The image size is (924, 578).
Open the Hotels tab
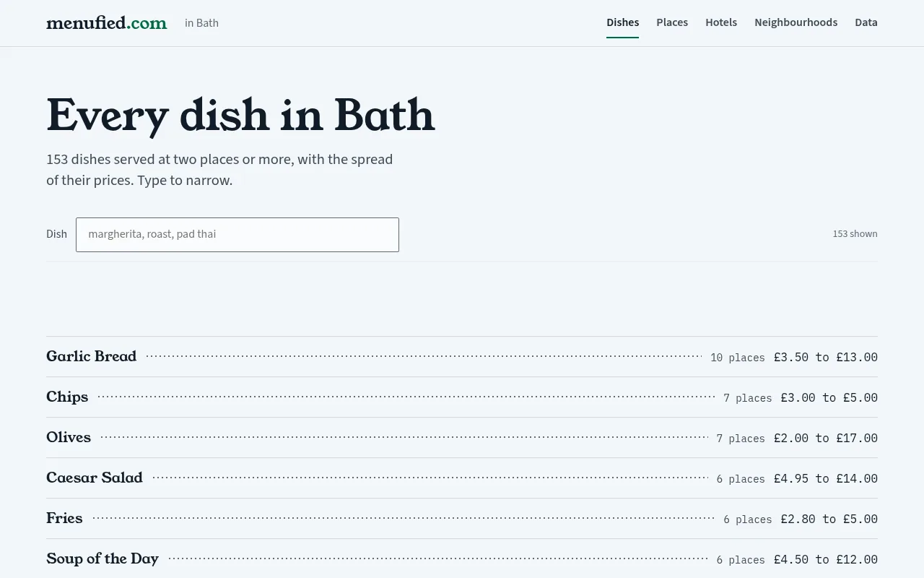pyautogui.click(x=721, y=22)
